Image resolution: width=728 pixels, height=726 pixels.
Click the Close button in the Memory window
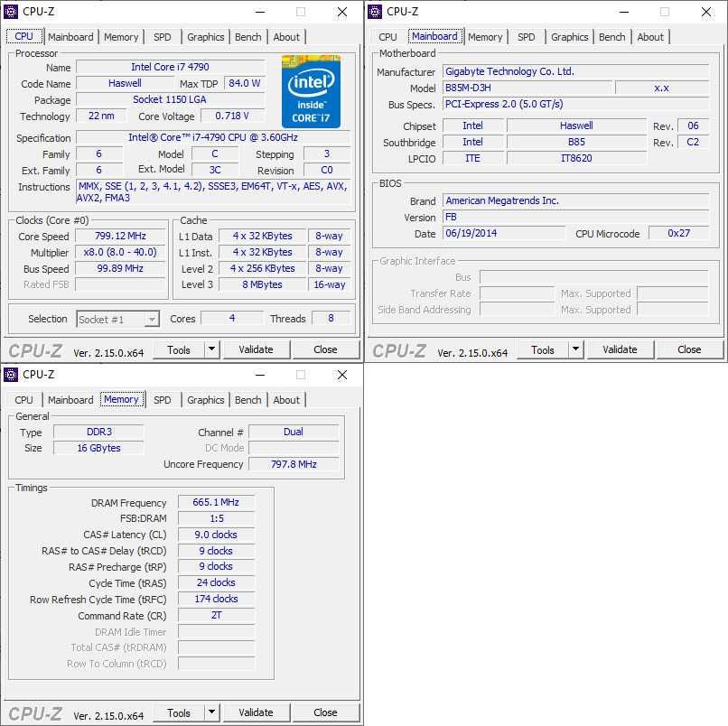coord(325,712)
